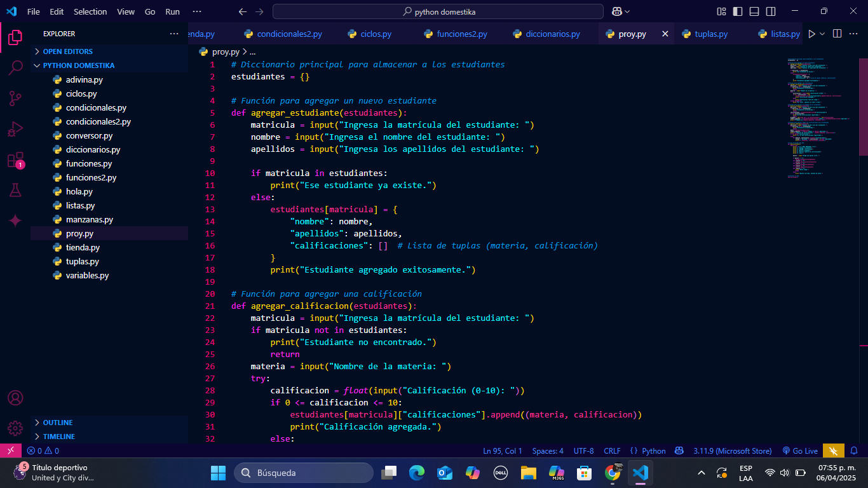
Task: Open the Accounts icon in activity bar
Action: point(15,398)
